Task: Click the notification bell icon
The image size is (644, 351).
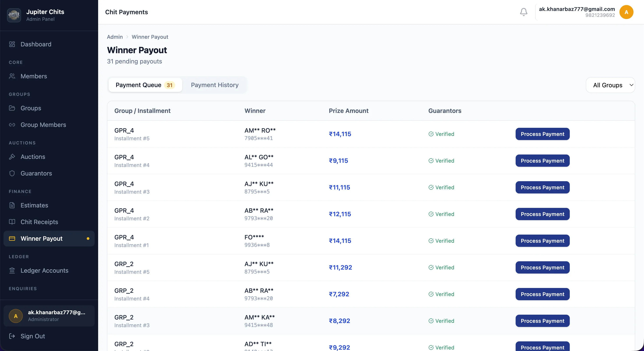Action: pos(524,12)
